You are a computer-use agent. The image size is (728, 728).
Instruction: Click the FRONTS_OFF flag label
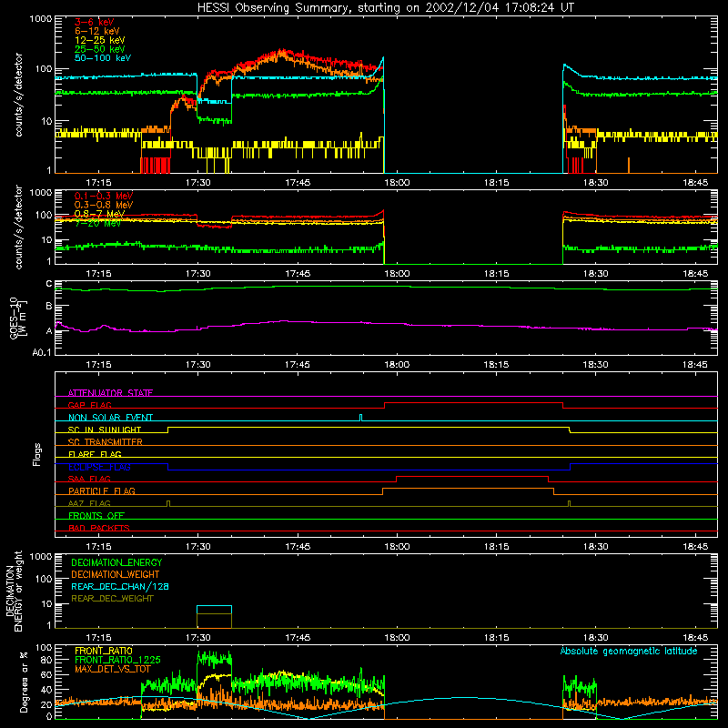click(96, 515)
